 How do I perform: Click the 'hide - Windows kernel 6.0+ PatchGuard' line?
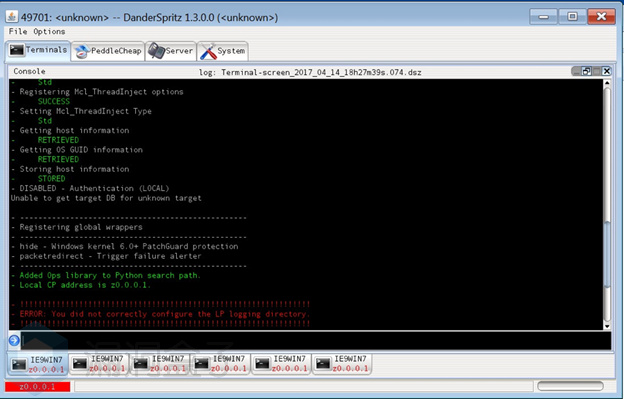[x=129, y=246]
